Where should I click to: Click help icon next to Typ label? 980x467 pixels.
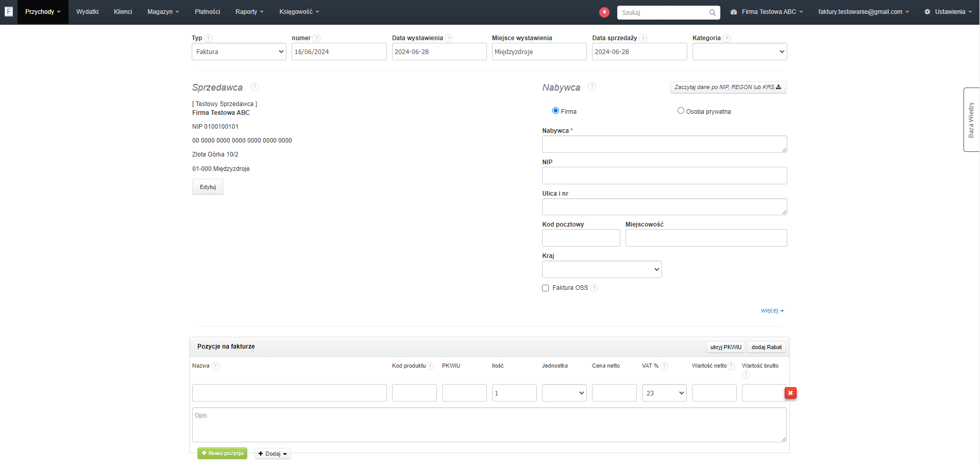(x=208, y=38)
